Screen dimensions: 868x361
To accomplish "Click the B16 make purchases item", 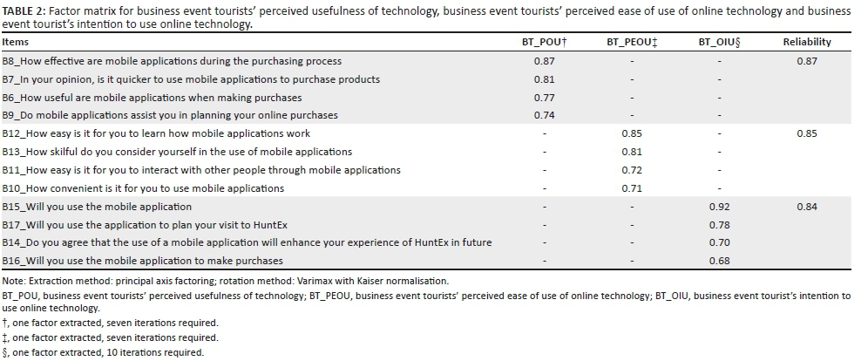I will point(142,261).
